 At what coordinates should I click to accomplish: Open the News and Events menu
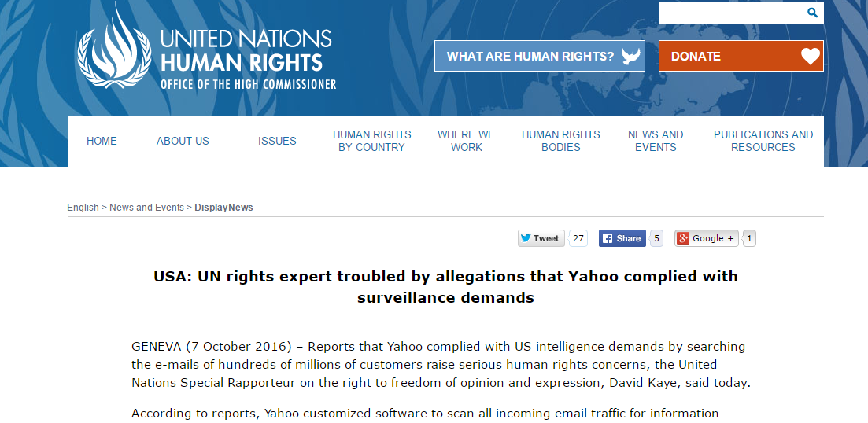click(656, 141)
